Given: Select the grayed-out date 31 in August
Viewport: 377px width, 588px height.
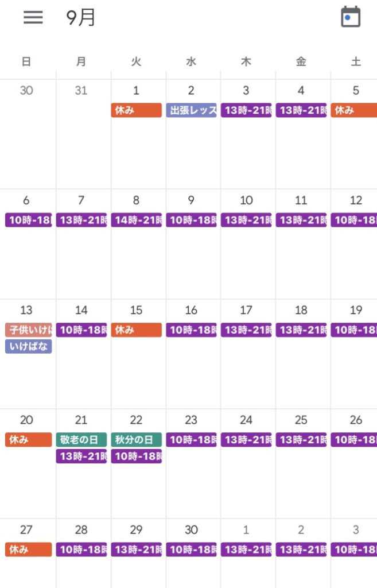Looking at the screenshot, I should point(81,90).
